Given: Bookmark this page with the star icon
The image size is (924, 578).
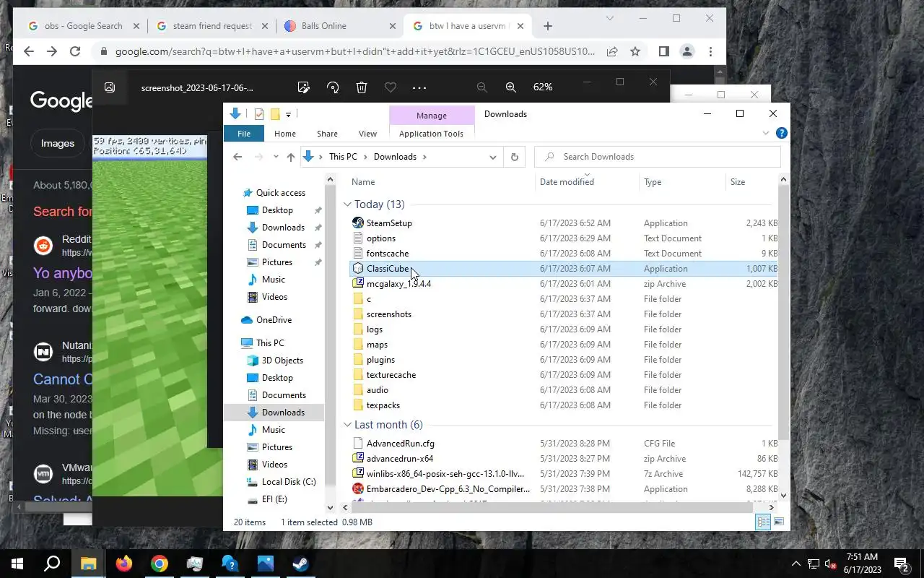Looking at the screenshot, I should pos(635,51).
